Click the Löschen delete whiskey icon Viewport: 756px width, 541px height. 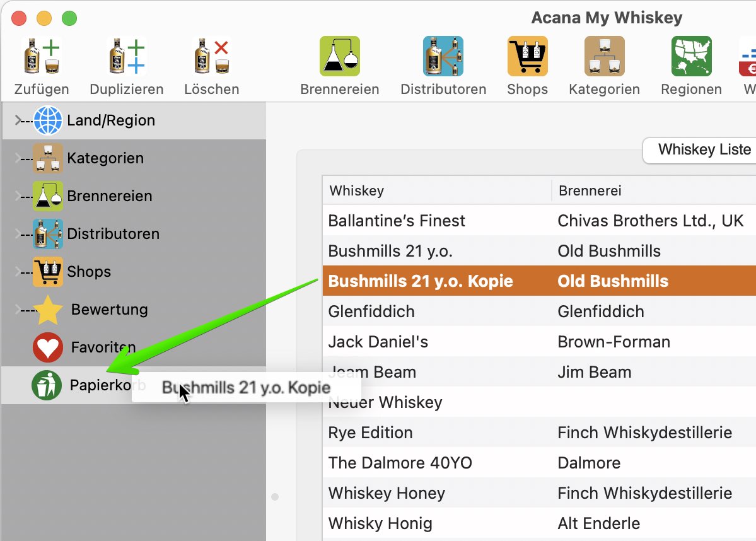point(211,56)
